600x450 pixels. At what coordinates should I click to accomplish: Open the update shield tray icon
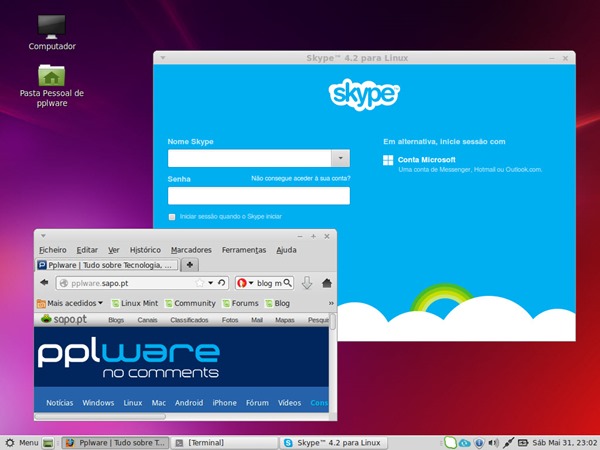click(479, 443)
